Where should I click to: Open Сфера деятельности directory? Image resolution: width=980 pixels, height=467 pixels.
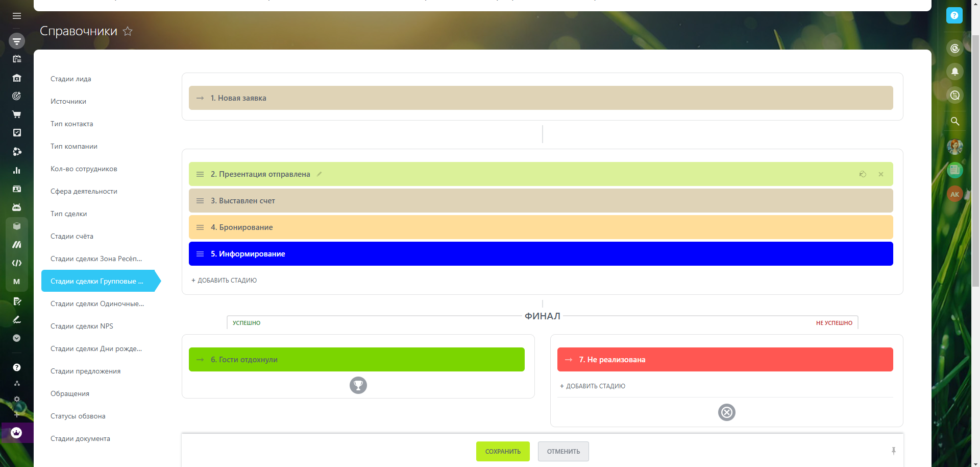(x=84, y=191)
